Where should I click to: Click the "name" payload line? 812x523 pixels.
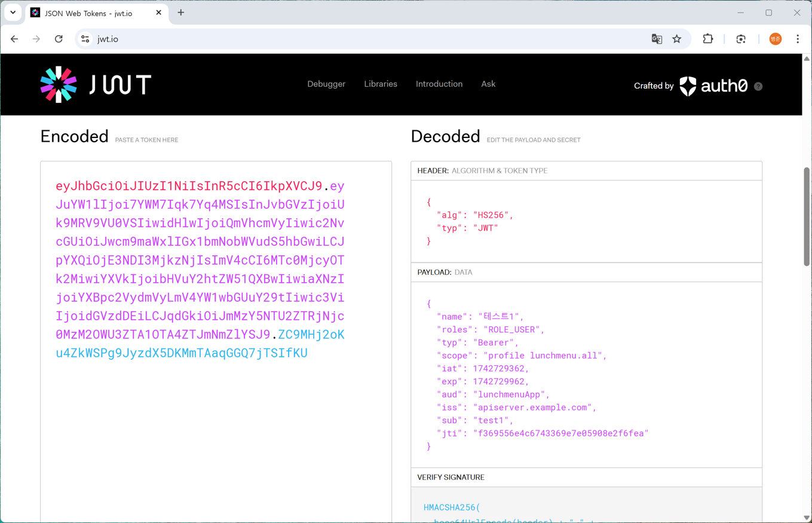click(480, 317)
